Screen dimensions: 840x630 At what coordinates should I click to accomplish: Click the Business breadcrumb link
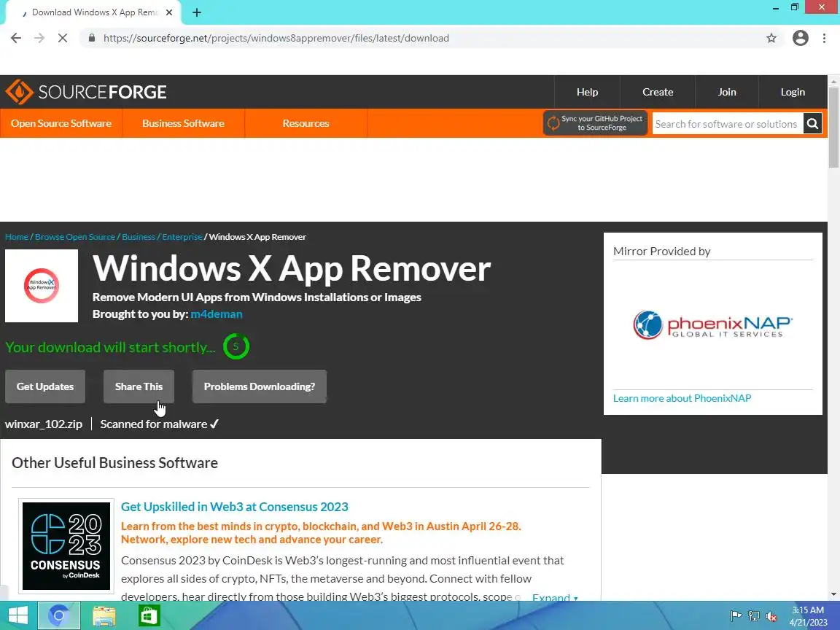(139, 237)
